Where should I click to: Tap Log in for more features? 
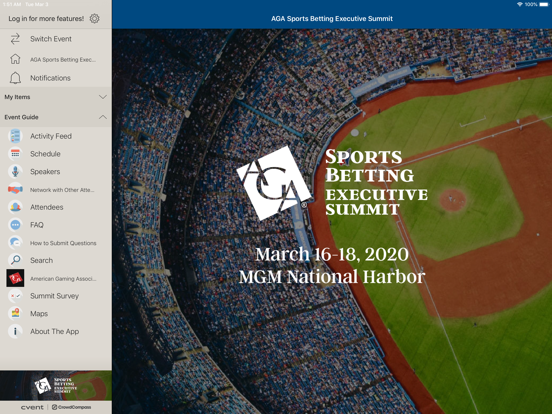pos(46,19)
